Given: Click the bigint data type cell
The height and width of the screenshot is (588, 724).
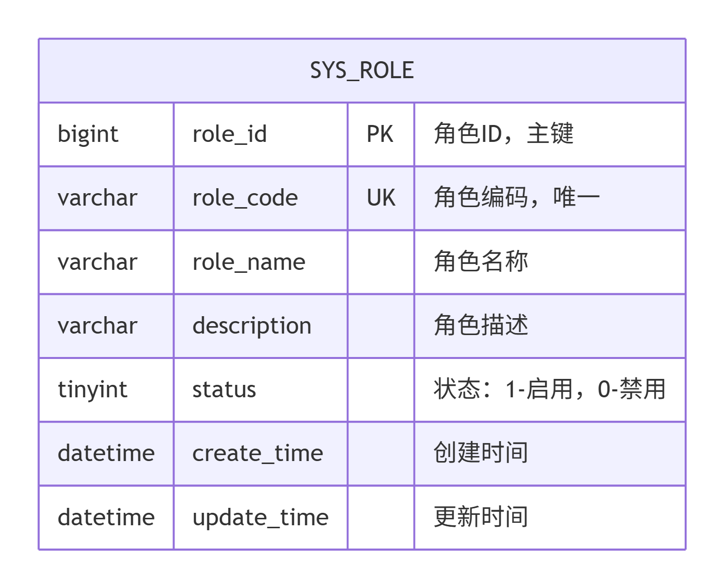Looking at the screenshot, I should [106, 134].
